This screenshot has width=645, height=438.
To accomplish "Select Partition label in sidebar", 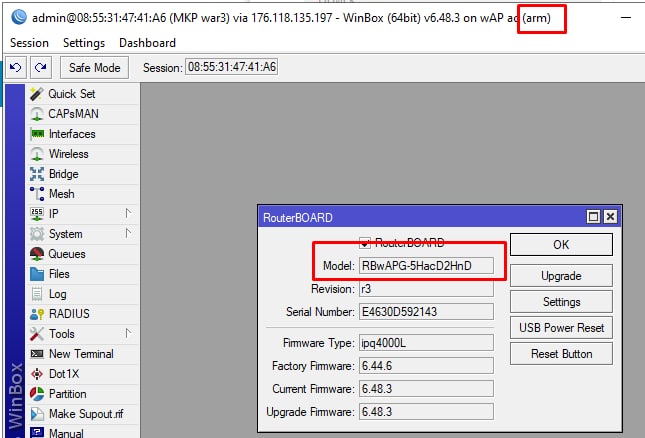I will [x=67, y=394].
